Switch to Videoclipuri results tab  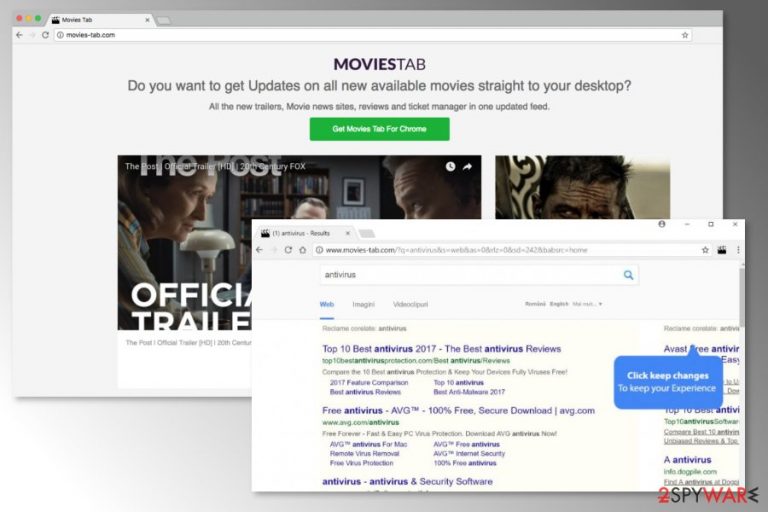[x=410, y=304]
